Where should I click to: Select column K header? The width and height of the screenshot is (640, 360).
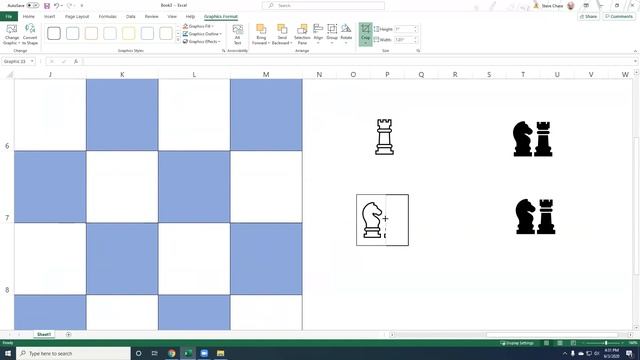122,74
